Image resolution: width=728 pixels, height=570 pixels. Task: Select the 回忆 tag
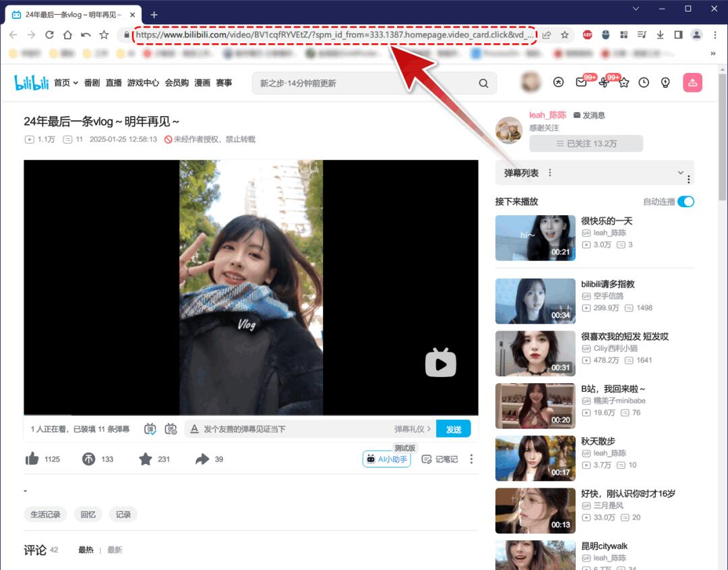tap(88, 514)
